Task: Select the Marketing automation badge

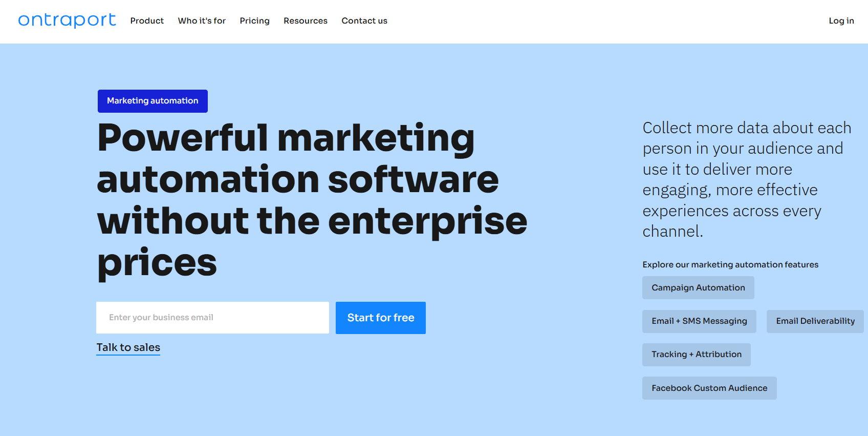Action: tap(153, 101)
